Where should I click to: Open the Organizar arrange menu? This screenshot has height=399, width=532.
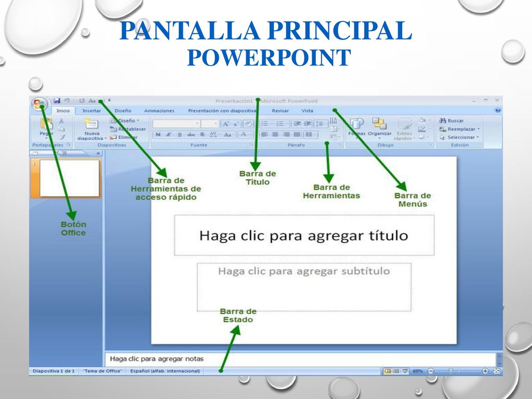pyautogui.click(x=380, y=128)
